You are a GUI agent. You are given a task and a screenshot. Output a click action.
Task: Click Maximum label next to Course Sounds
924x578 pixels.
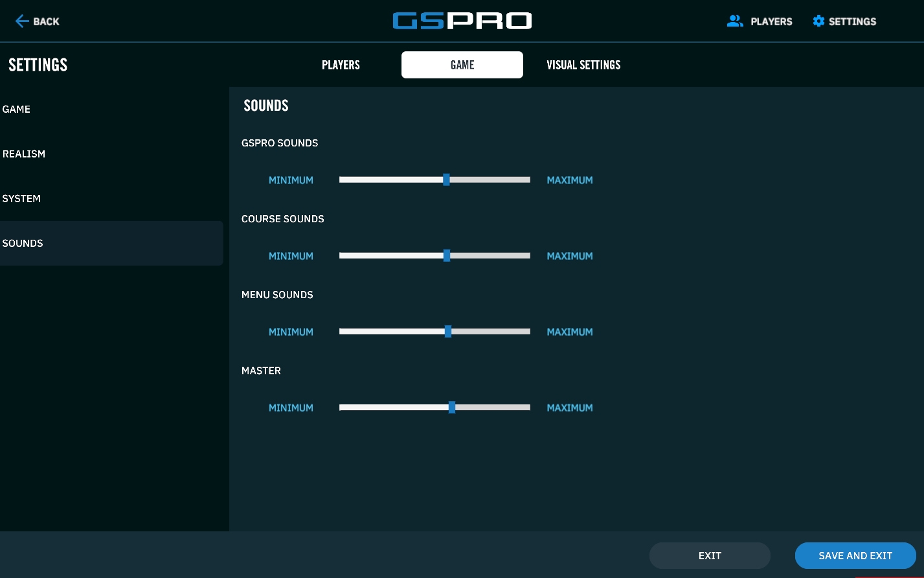(570, 256)
